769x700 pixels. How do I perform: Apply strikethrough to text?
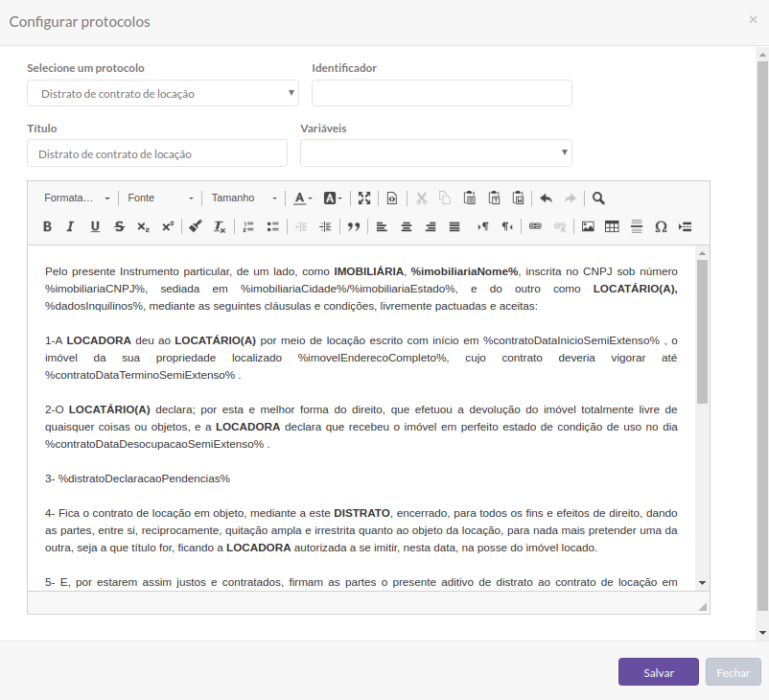click(119, 226)
